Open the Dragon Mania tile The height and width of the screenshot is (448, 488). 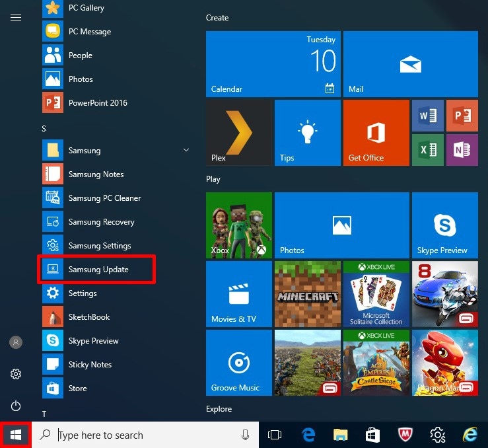(x=445, y=363)
